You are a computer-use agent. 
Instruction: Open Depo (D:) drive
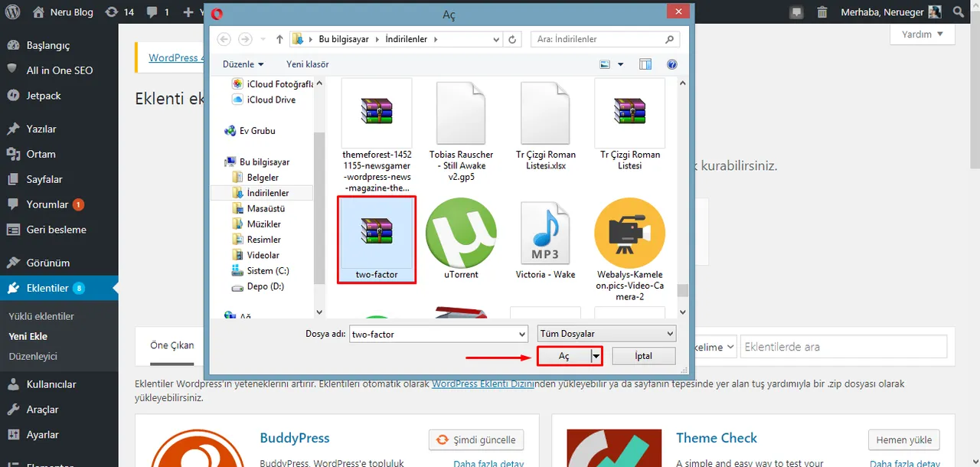click(x=258, y=286)
